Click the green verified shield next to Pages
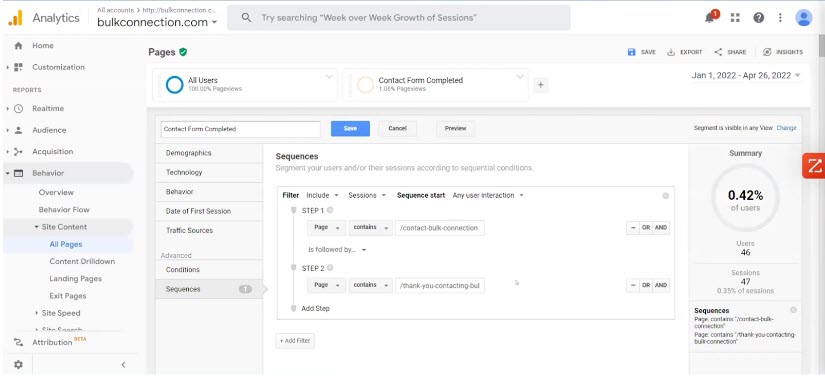 coord(183,52)
